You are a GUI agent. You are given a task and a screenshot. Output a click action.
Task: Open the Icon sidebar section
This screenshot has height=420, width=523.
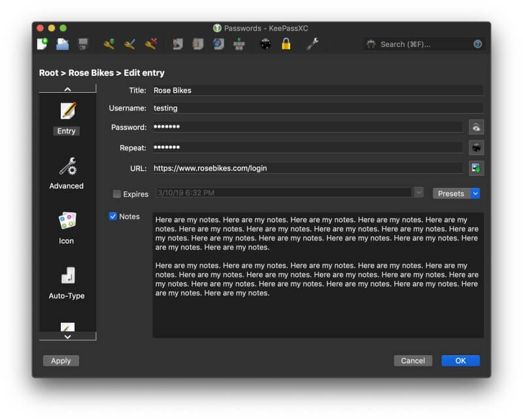67,229
